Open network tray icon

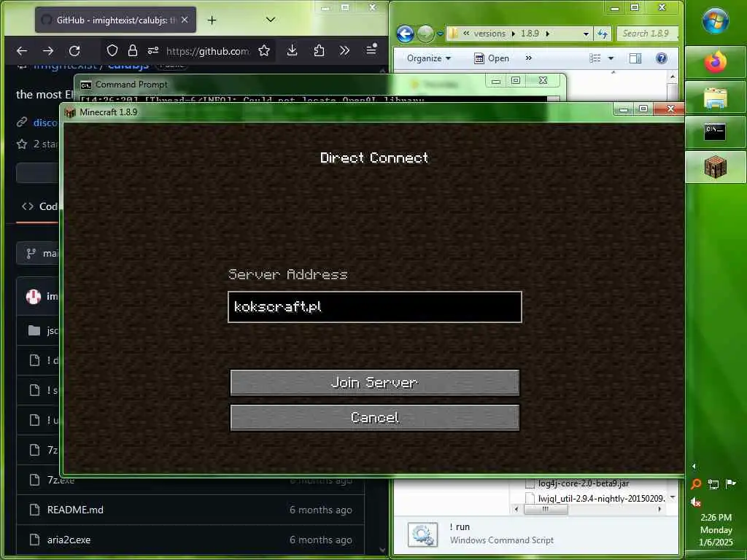tap(713, 484)
